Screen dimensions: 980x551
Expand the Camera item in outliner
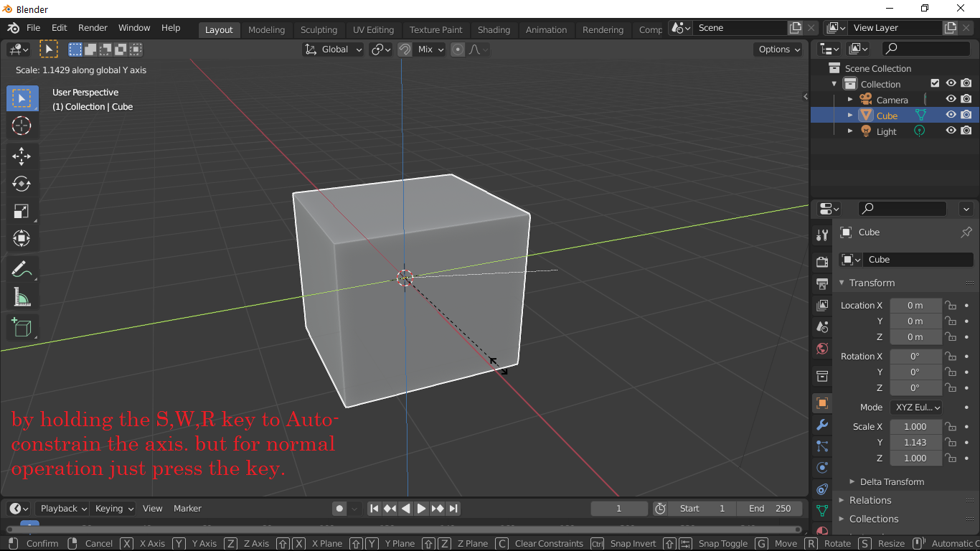850,100
